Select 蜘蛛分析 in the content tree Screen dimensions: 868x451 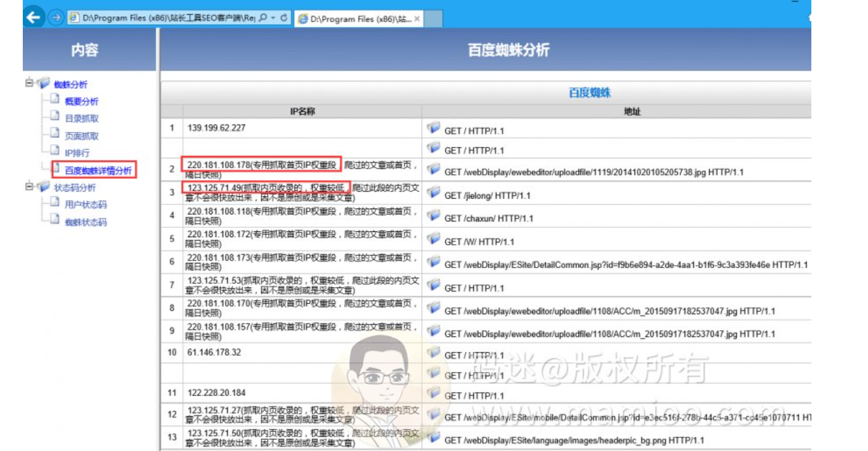coord(70,85)
